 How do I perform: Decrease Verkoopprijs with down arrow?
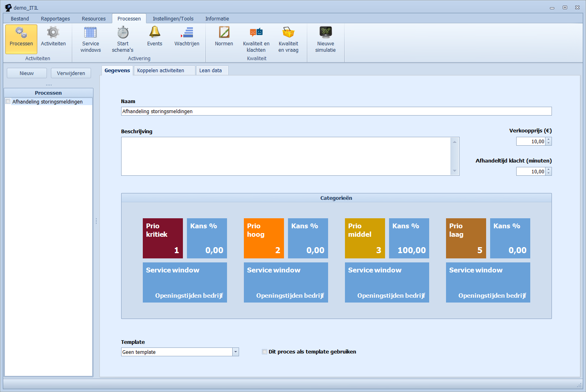tap(549, 143)
